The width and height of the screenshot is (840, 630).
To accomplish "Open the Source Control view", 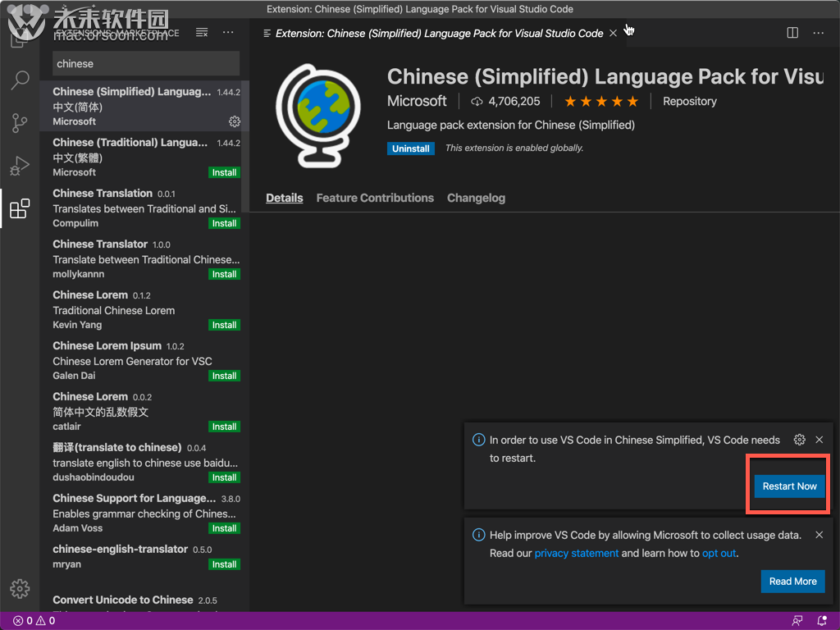I will pos(20,123).
